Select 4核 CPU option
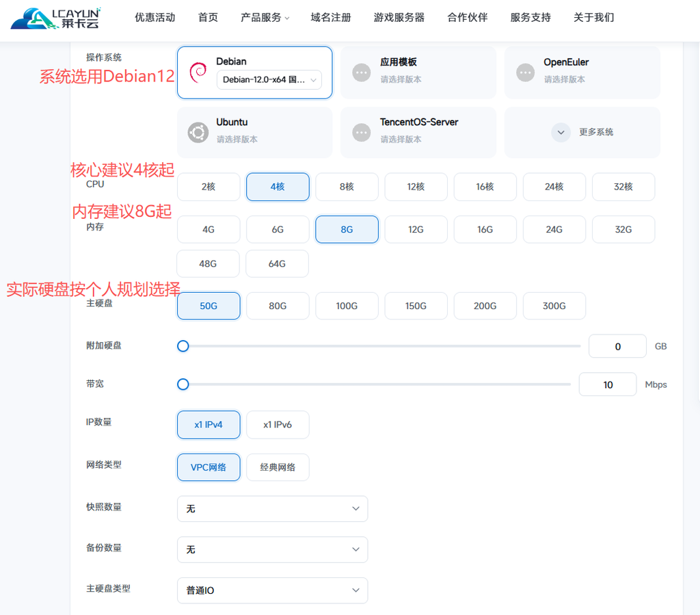 click(278, 187)
